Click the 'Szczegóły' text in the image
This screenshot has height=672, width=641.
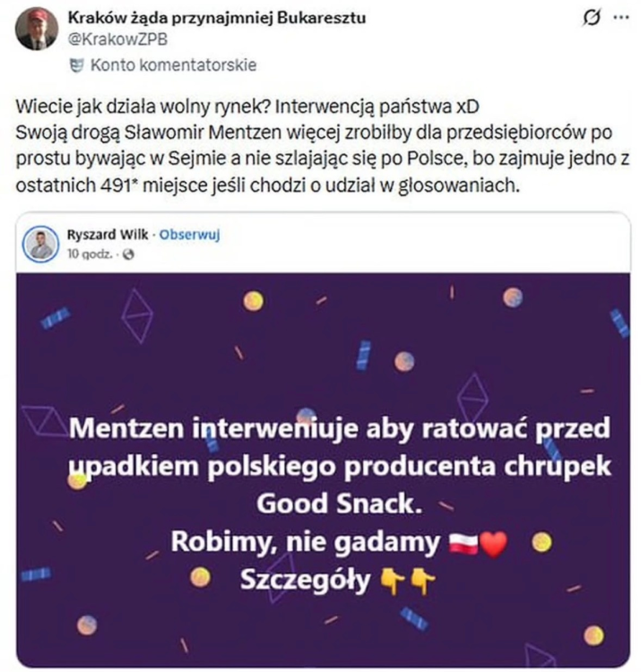305,581
